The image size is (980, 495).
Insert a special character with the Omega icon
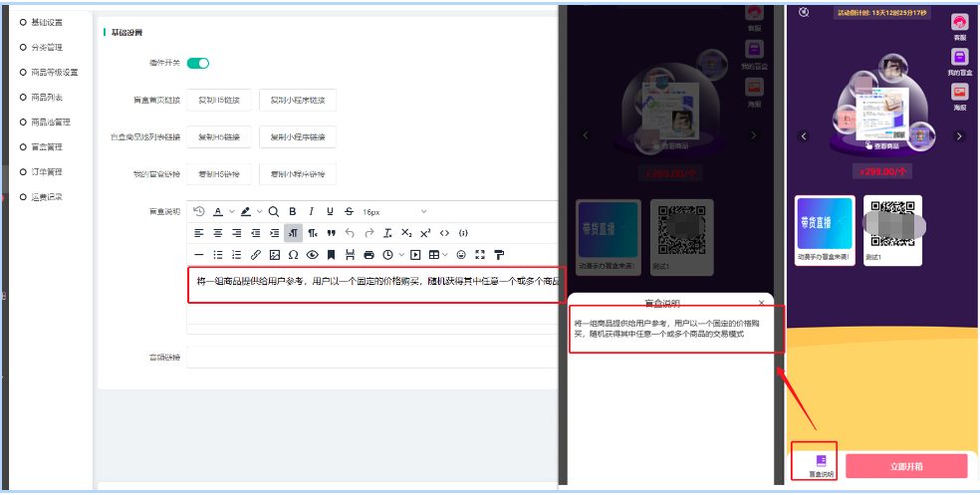293,255
